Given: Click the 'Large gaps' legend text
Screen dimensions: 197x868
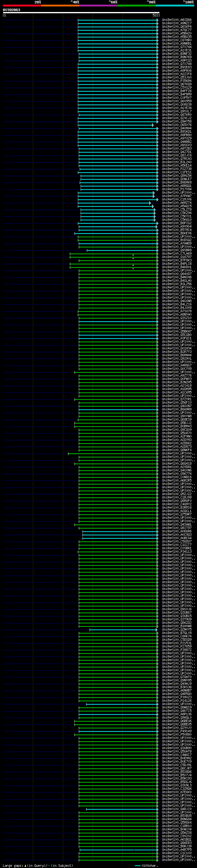Looking at the screenshot, I should (13, 865).
